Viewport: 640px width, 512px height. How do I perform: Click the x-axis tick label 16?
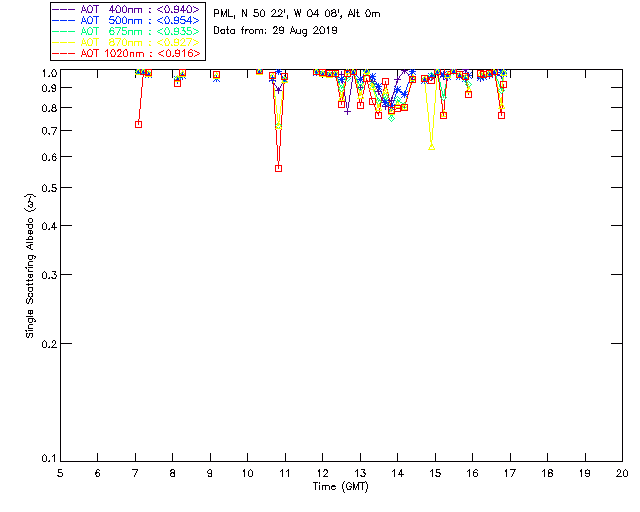[x=473, y=473]
